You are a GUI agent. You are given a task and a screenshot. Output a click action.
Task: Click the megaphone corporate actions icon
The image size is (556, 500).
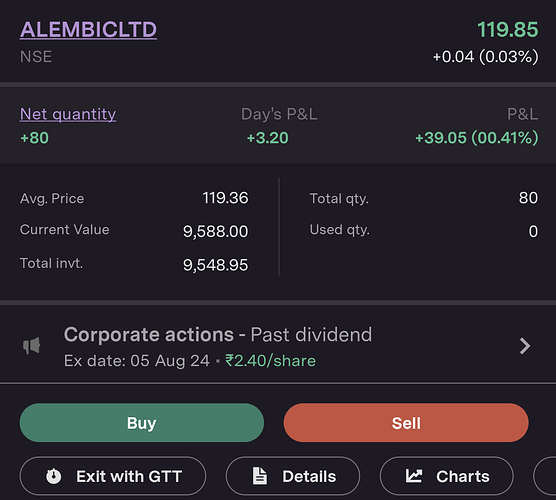click(32, 346)
